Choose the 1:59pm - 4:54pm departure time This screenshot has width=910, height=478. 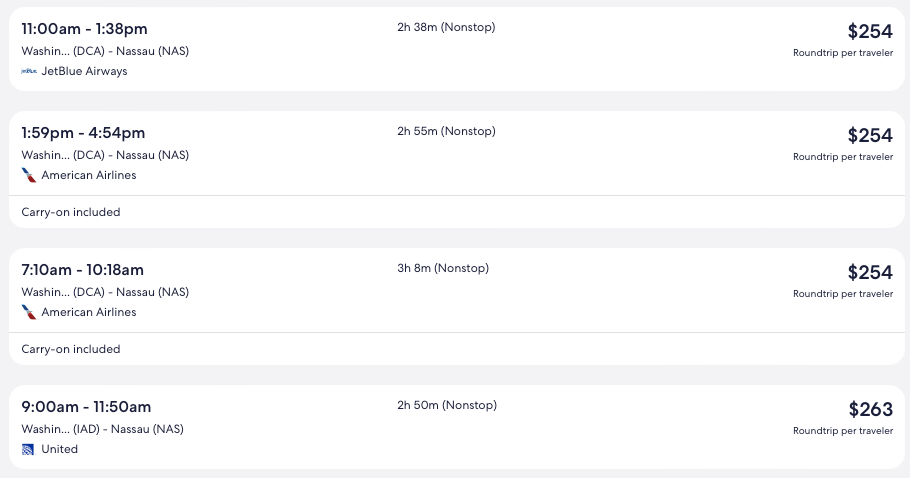click(83, 133)
